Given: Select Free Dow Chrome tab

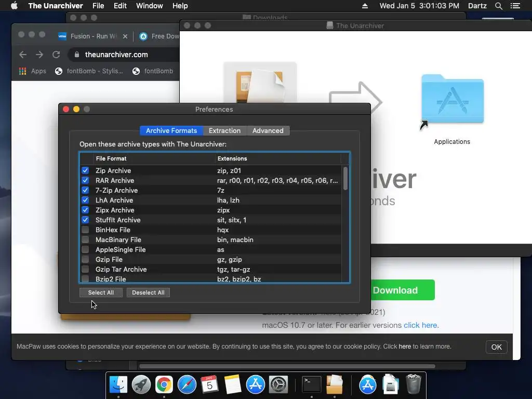Looking at the screenshot, I should (x=158, y=36).
